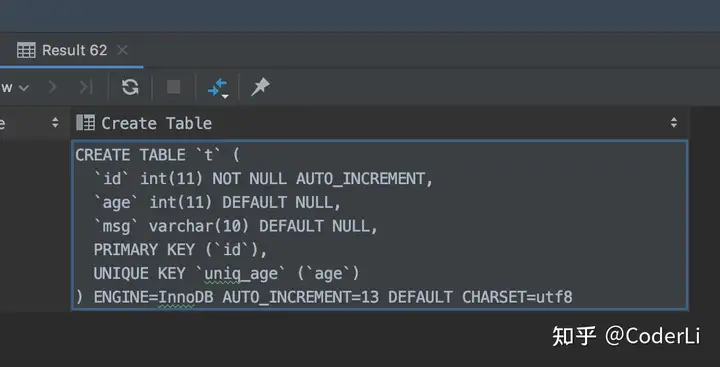Jump to last page arrow
The image size is (720, 367).
click(x=86, y=87)
